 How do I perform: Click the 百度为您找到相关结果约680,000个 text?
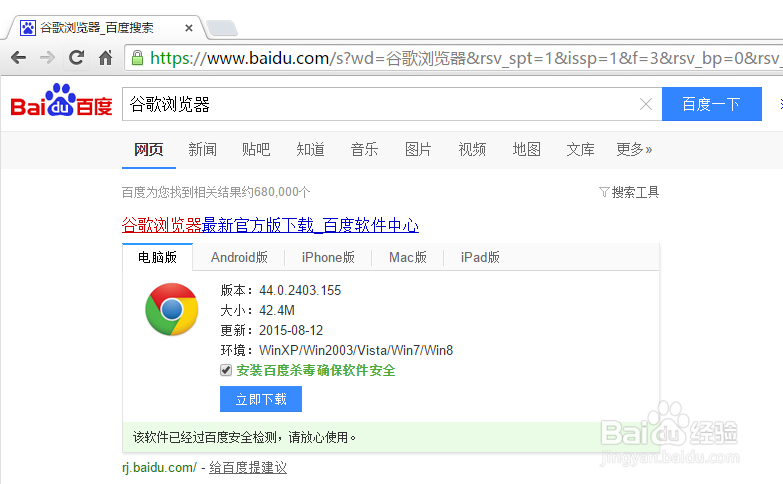[216, 192]
